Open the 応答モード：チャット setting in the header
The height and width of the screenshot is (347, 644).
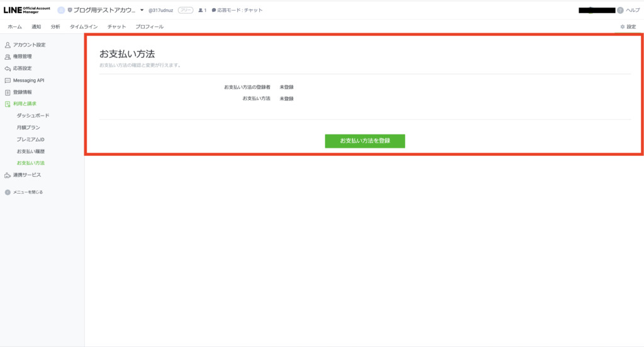coord(236,10)
